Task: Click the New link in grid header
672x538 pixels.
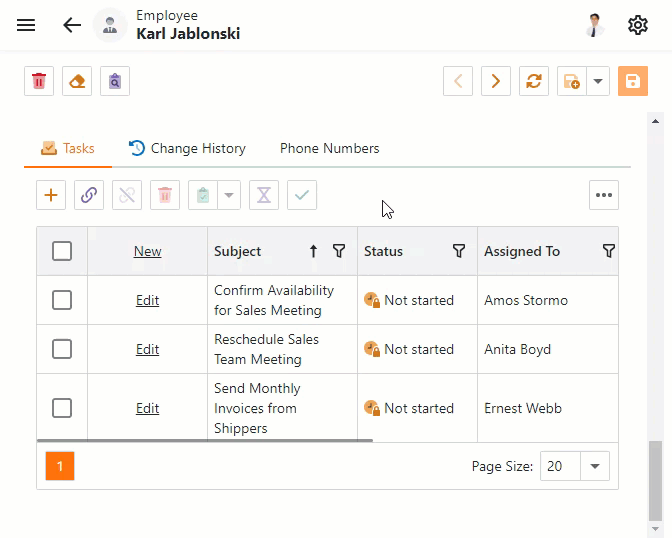Action: point(147,251)
